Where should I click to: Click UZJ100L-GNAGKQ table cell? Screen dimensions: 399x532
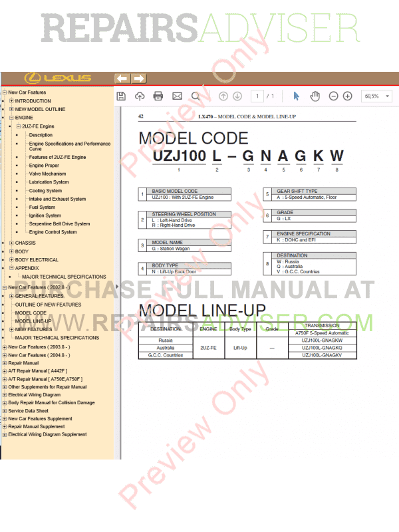(322, 348)
